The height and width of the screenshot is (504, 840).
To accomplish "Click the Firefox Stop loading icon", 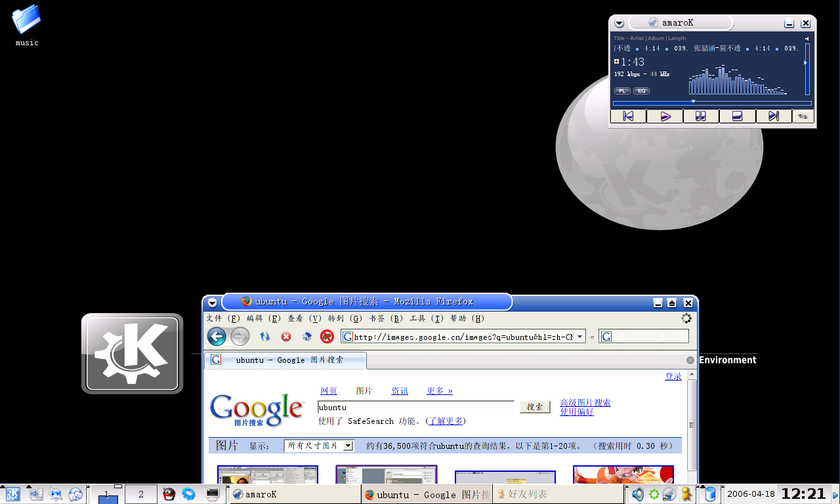I will point(286,337).
